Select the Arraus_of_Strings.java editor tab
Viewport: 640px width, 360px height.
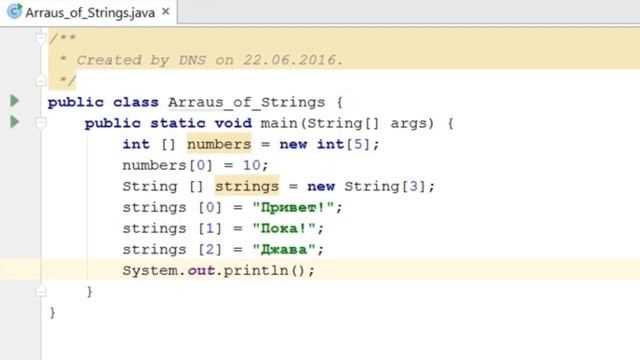tap(89, 12)
